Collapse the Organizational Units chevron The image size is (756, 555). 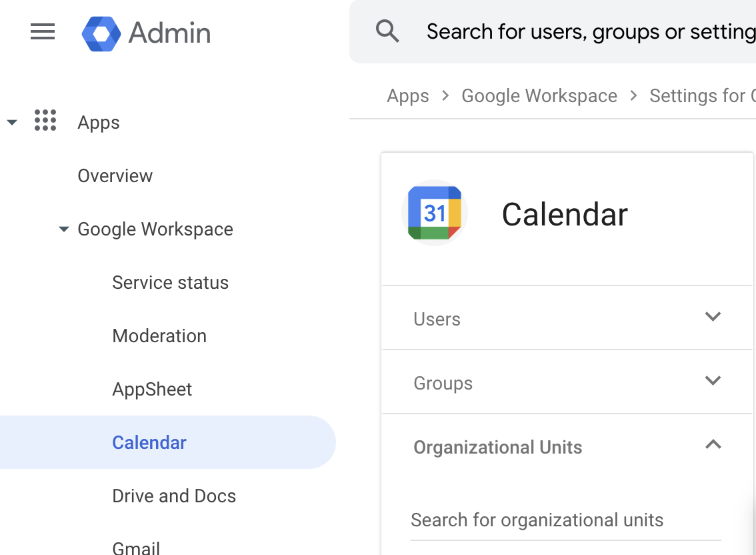(713, 444)
